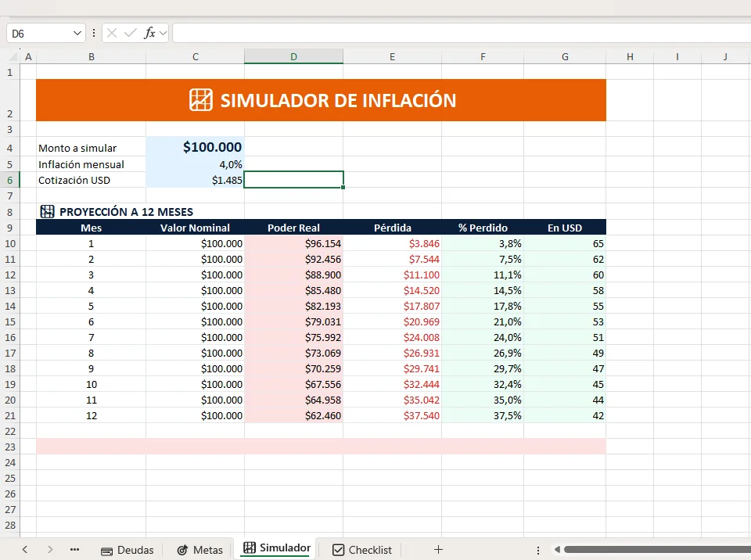Viewport: 751px width, 560px height.
Task: Click the kebab icon beside the Name Box
Action: click(x=93, y=33)
